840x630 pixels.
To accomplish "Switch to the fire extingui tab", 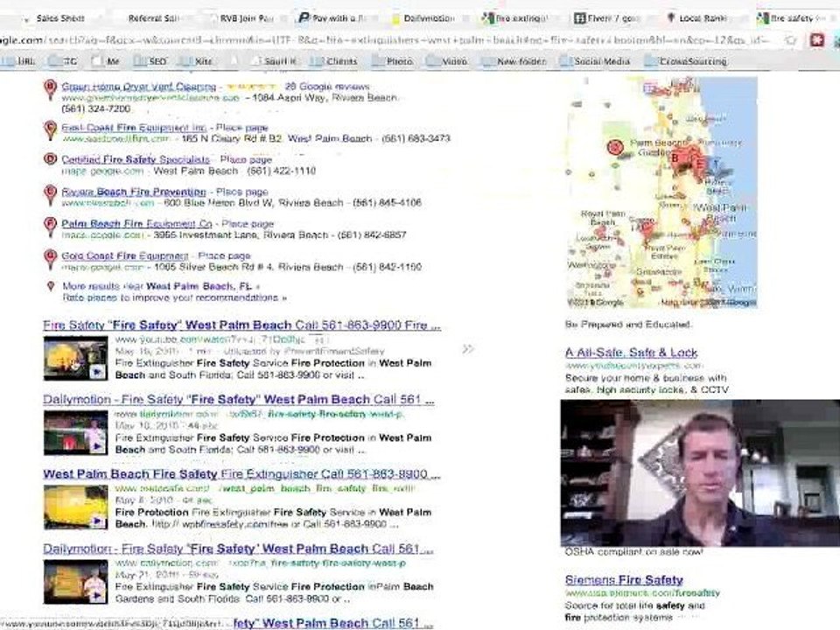I will 514,18.
